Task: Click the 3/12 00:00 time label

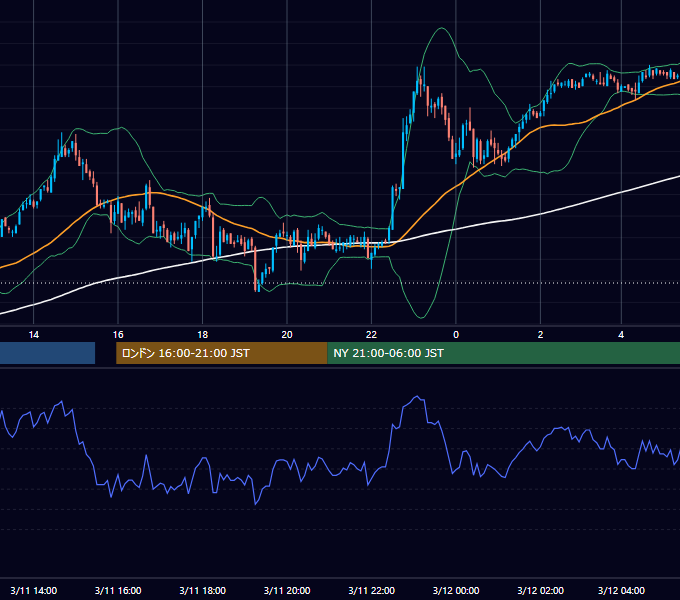Action: (x=456, y=590)
